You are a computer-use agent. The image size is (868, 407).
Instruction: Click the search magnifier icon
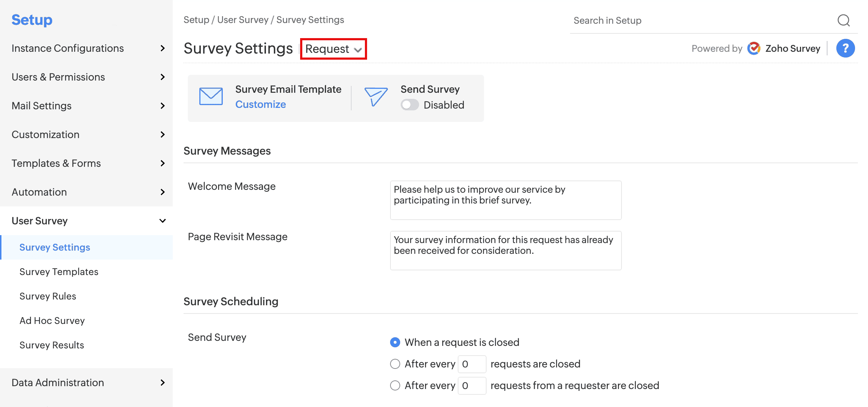click(843, 20)
